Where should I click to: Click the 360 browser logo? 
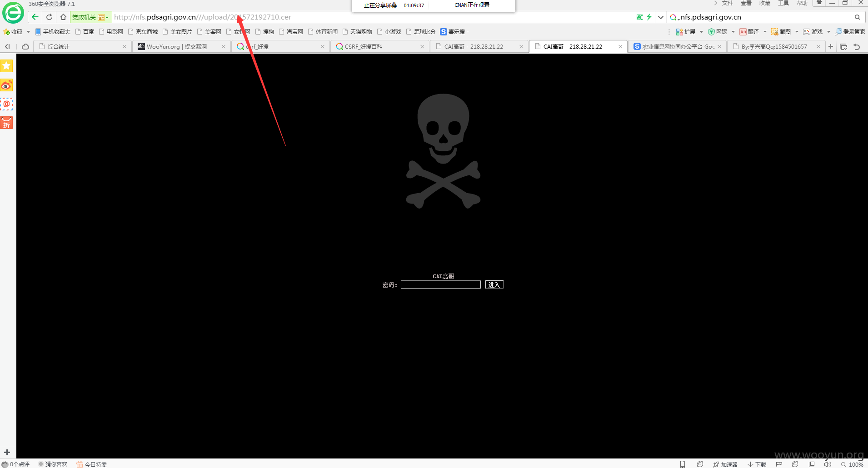(13, 13)
